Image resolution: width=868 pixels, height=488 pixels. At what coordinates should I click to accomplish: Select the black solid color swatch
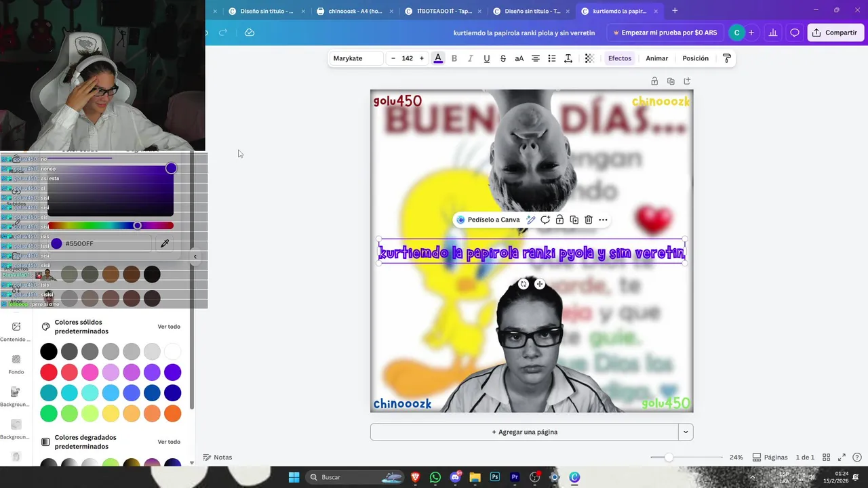point(49,351)
